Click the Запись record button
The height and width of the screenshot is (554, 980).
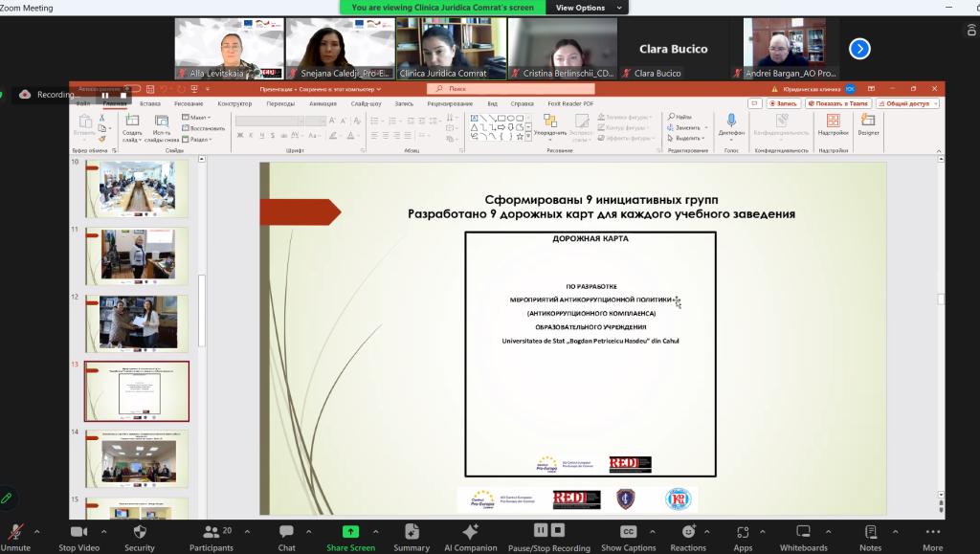tap(784, 103)
